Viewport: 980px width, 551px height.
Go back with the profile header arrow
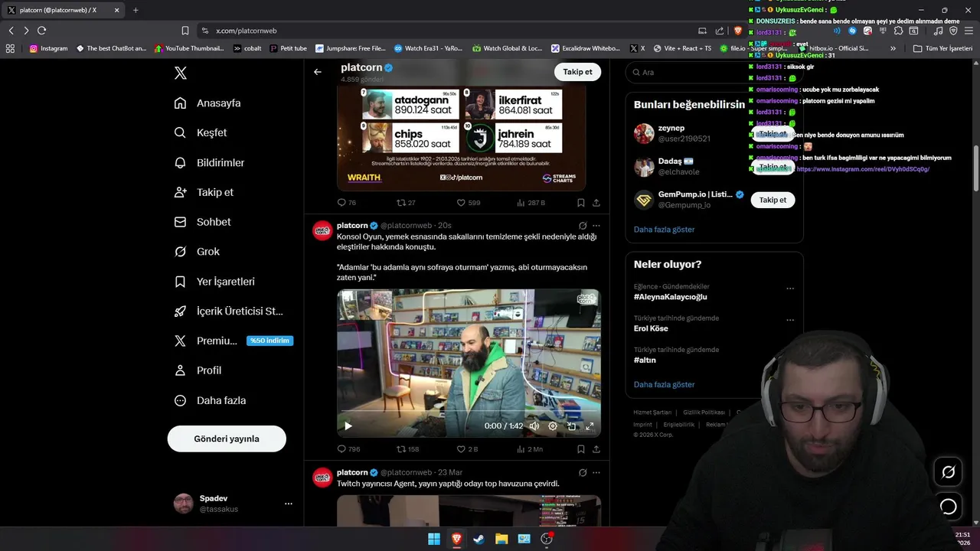pyautogui.click(x=318, y=72)
